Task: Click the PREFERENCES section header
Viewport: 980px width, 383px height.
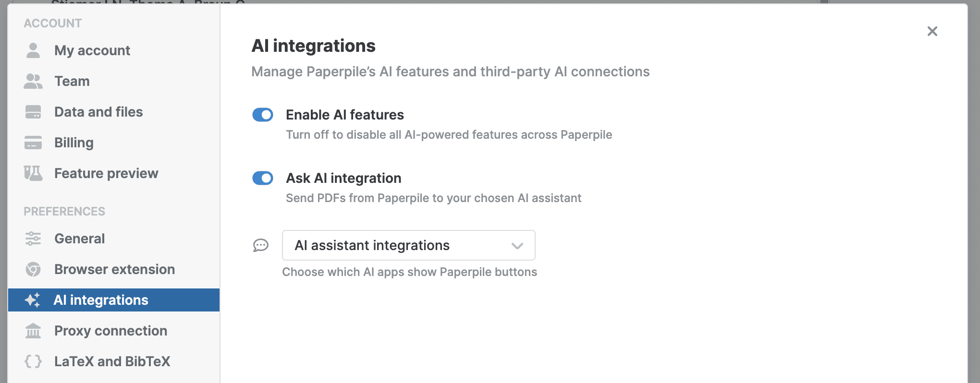Action: (64, 211)
